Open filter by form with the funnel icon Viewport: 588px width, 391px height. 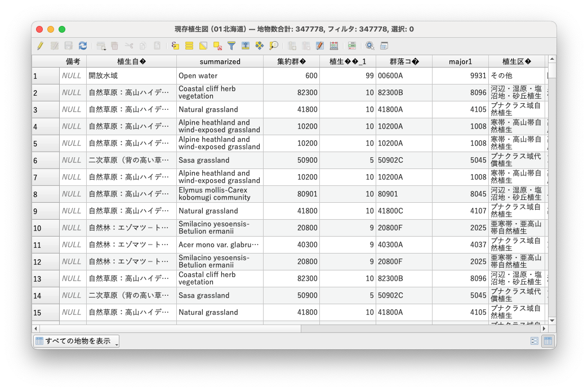pos(231,46)
